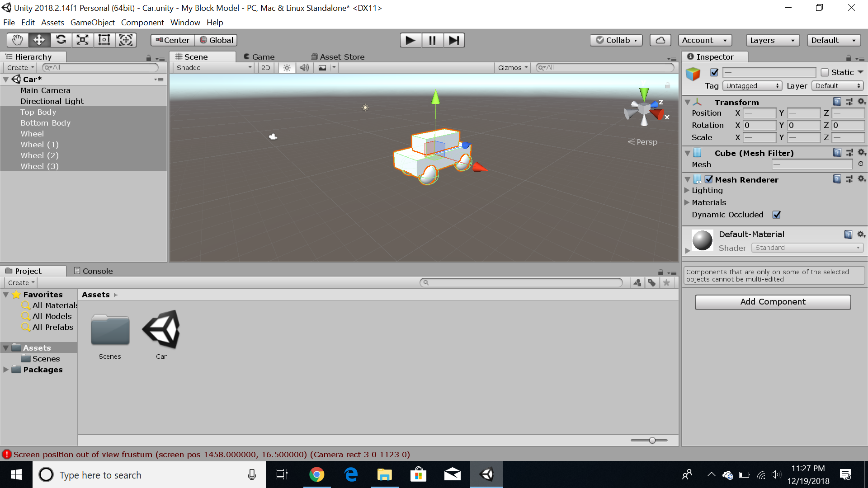Screen dimensions: 868x488
Task: Click the Step frame button
Action: pos(454,40)
